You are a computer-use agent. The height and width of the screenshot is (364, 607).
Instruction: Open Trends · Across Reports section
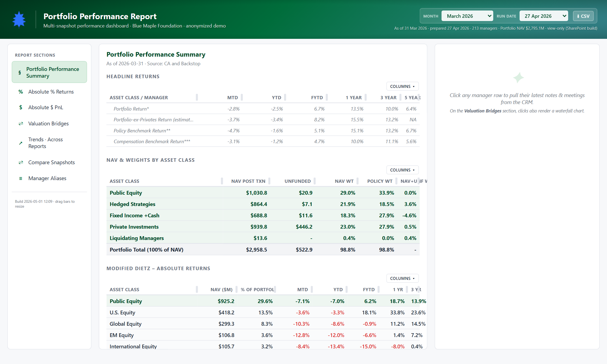click(49, 143)
